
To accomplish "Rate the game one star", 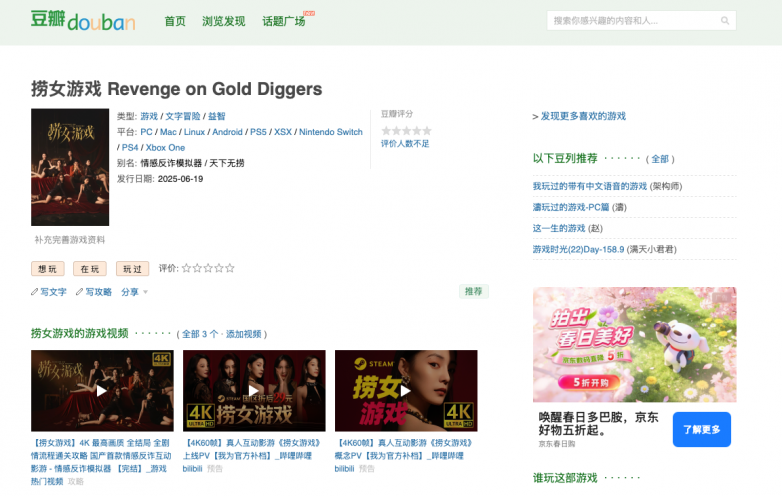I will click(187, 268).
